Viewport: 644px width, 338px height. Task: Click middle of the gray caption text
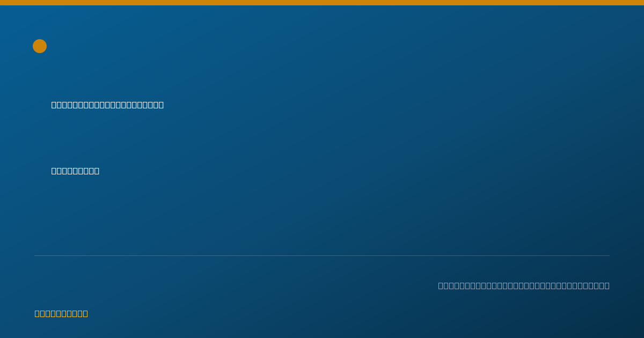(524, 285)
